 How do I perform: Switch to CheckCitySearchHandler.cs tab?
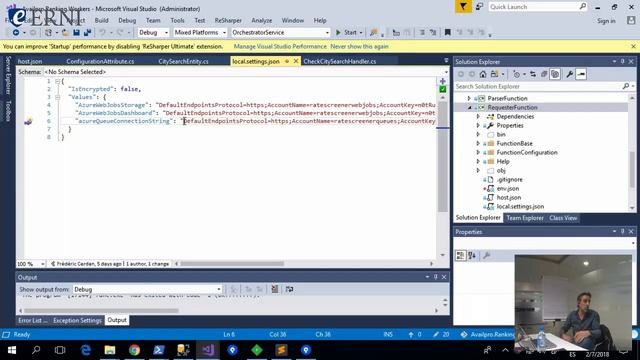(x=340, y=61)
